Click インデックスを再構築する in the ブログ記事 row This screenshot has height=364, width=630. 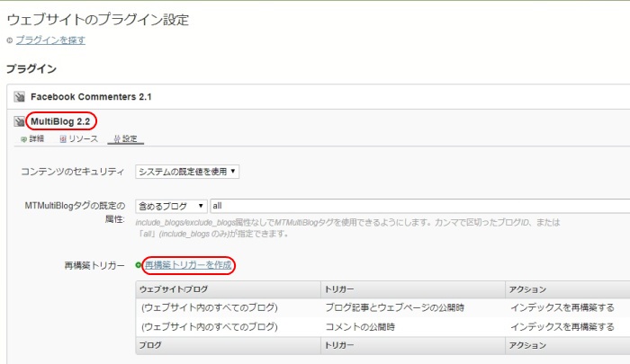[562, 307]
